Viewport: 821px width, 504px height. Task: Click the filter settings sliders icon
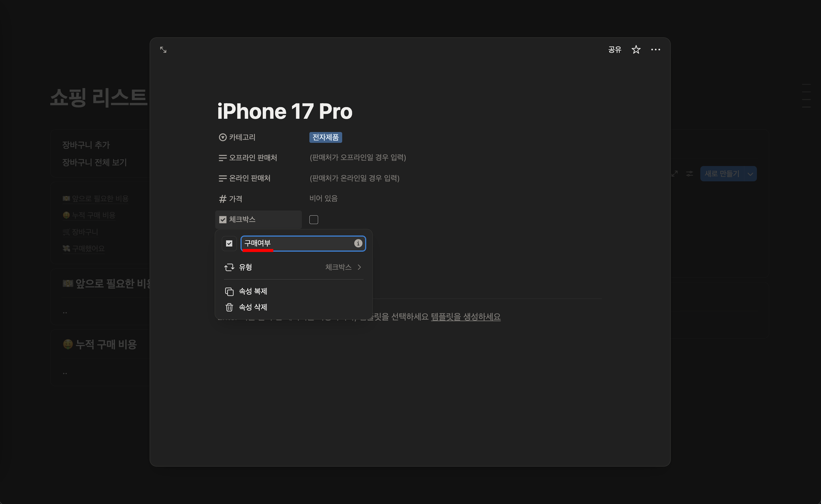(689, 174)
